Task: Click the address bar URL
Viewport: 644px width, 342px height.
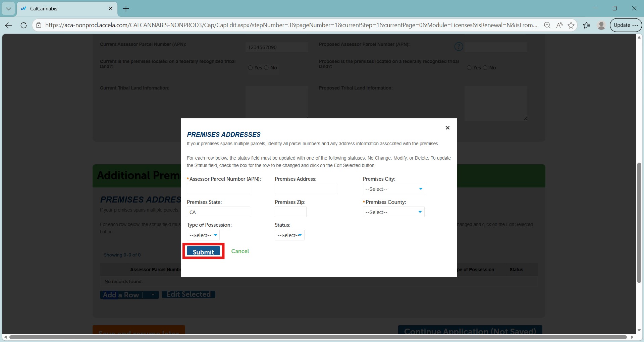Action: click(x=291, y=25)
